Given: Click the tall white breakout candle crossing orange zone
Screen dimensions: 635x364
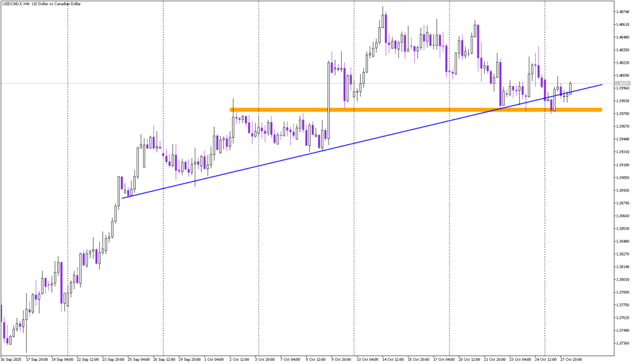Looking at the screenshot, I should 327,99.
